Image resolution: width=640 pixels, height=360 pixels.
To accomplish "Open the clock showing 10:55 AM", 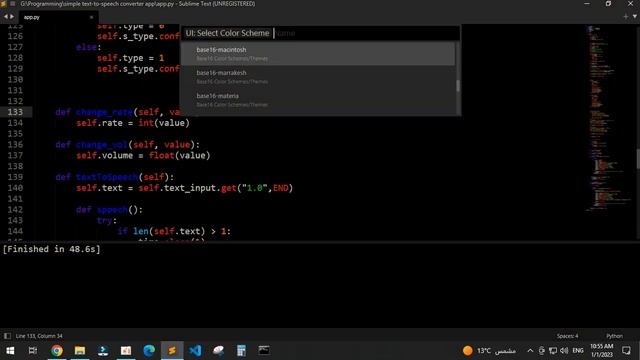I will tap(602, 351).
